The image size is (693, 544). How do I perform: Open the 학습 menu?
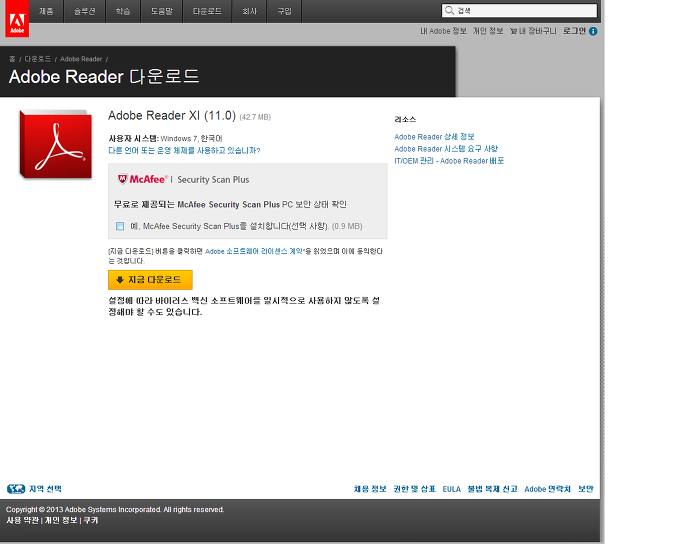[x=123, y=11]
